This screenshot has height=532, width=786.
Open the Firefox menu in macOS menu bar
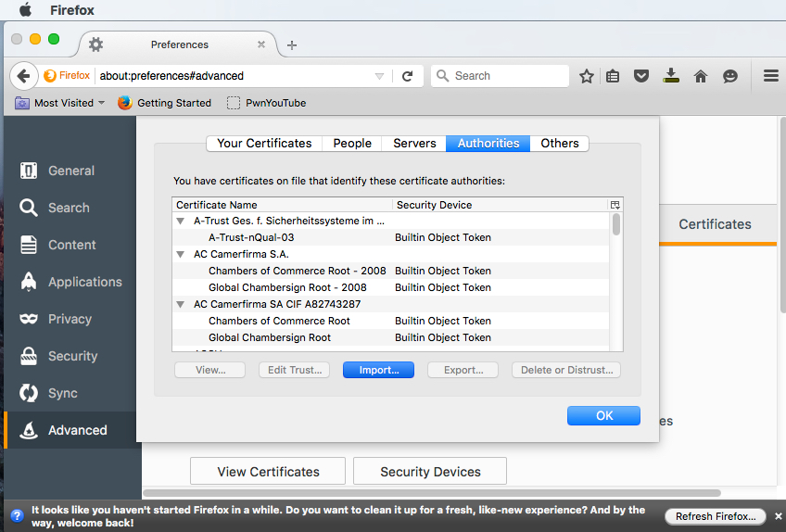71,10
